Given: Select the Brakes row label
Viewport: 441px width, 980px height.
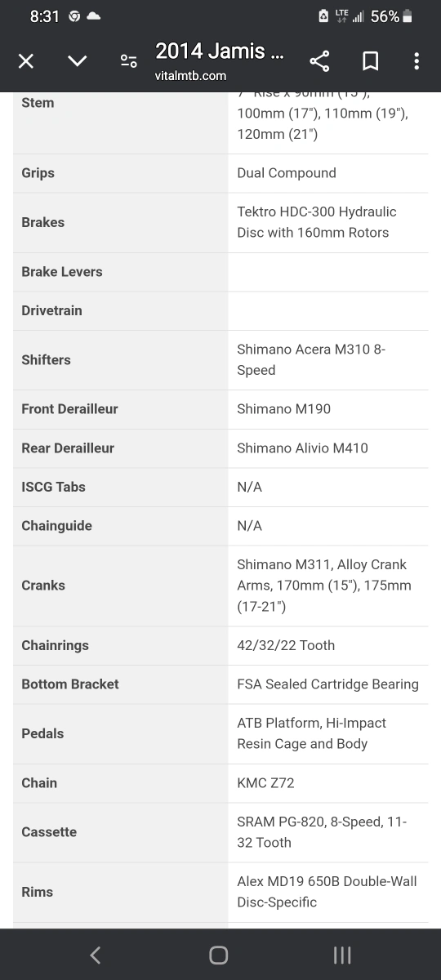Looking at the screenshot, I should pos(43,222).
